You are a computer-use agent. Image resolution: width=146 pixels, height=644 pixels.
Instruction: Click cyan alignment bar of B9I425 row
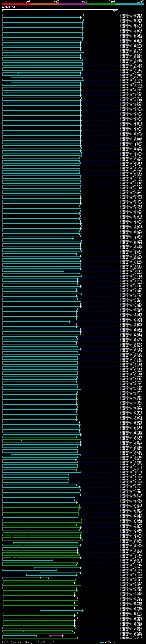coord(62,610)
